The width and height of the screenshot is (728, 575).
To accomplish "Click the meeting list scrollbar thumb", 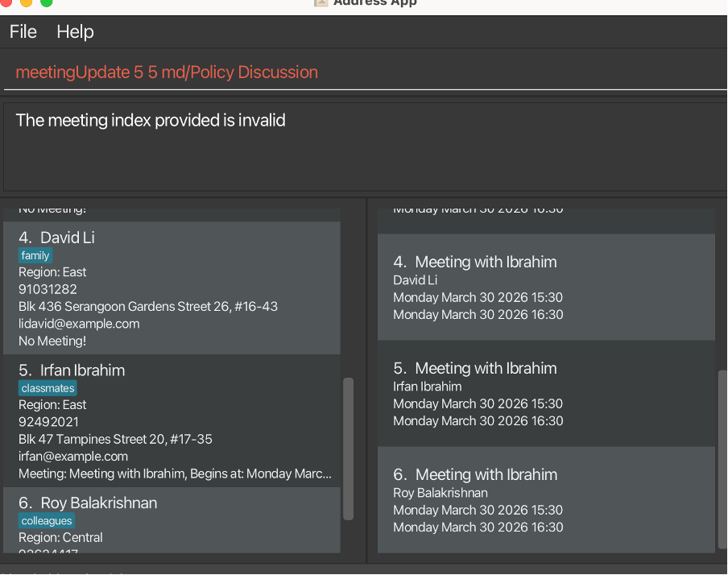I will click(x=722, y=460).
